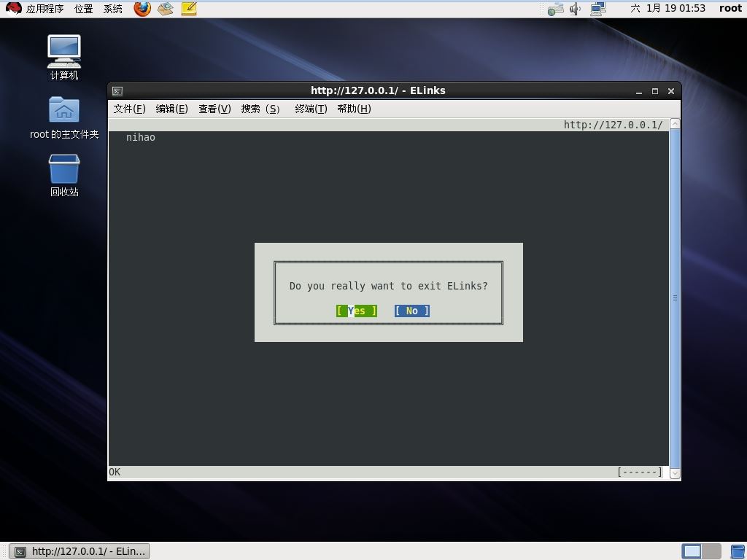Open the 回收站 trash desktop icon
Image resolution: width=747 pixels, height=560 pixels.
(64, 175)
